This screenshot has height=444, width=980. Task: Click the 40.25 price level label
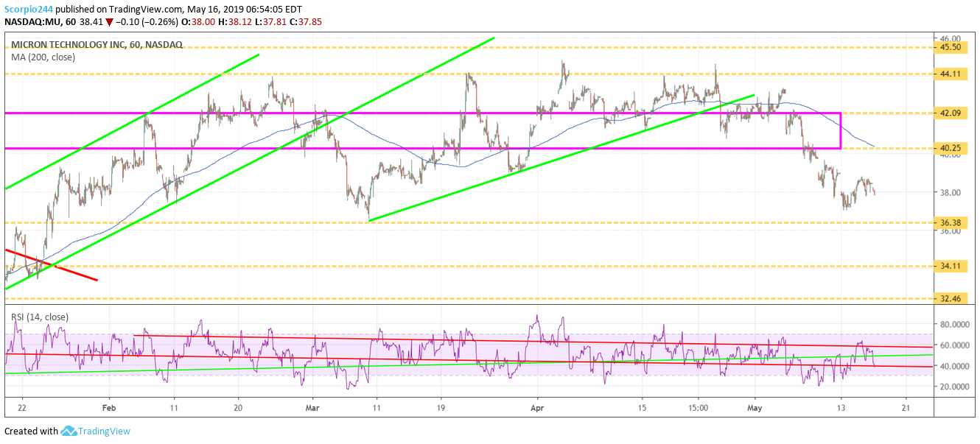click(949, 148)
